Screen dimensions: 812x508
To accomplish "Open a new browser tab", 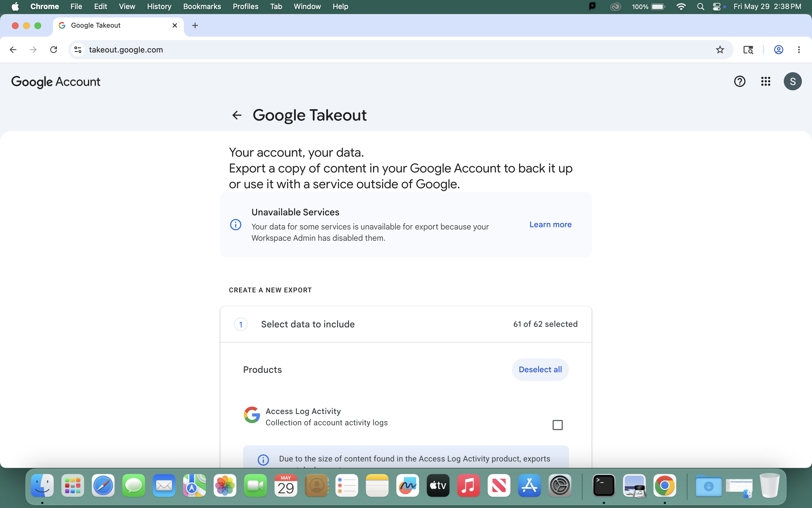I will tap(195, 25).
